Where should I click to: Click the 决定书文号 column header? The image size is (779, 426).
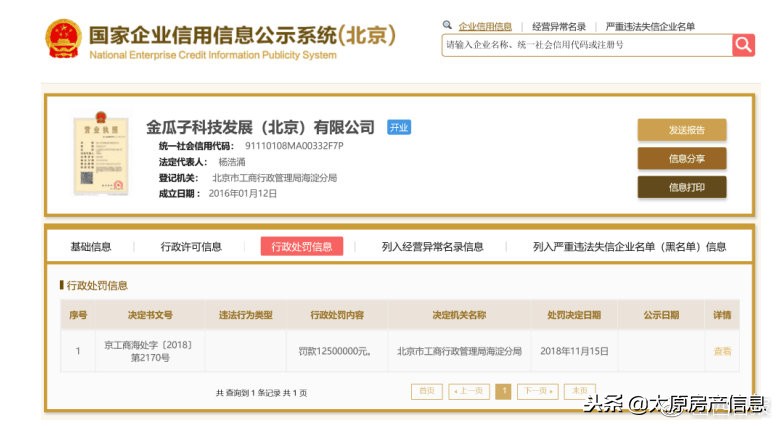[150, 315]
